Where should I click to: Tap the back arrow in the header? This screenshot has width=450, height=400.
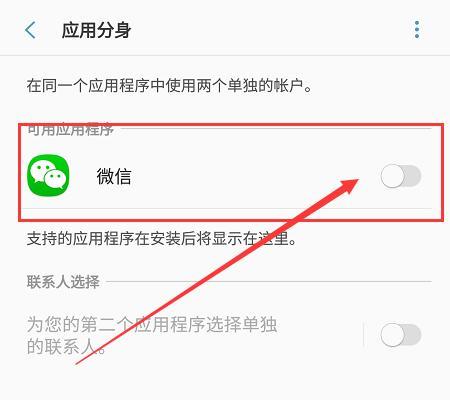[x=30, y=30]
